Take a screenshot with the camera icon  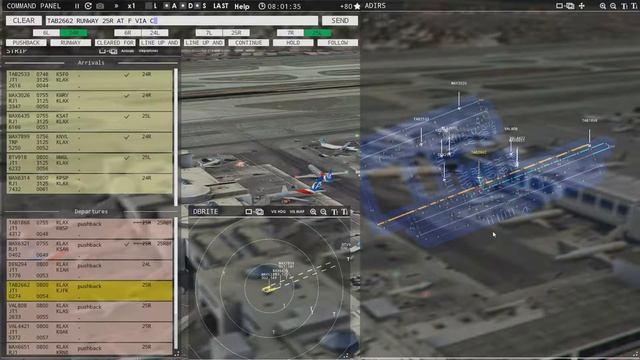coord(100,6)
